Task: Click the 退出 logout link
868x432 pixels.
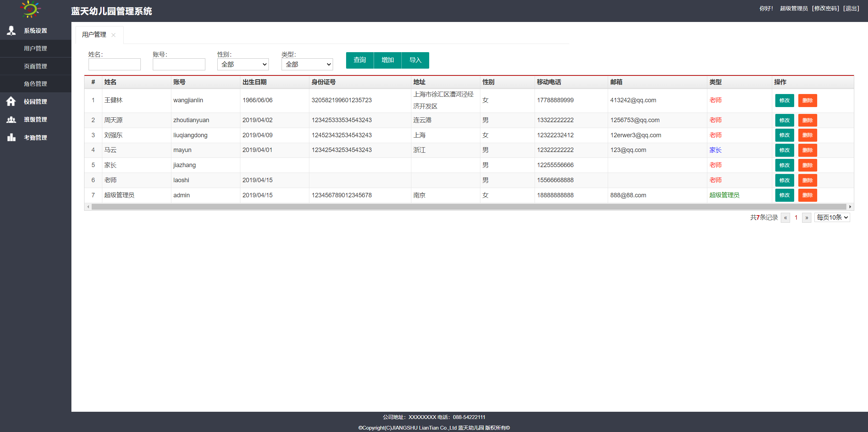Action: (x=851, y=8)
